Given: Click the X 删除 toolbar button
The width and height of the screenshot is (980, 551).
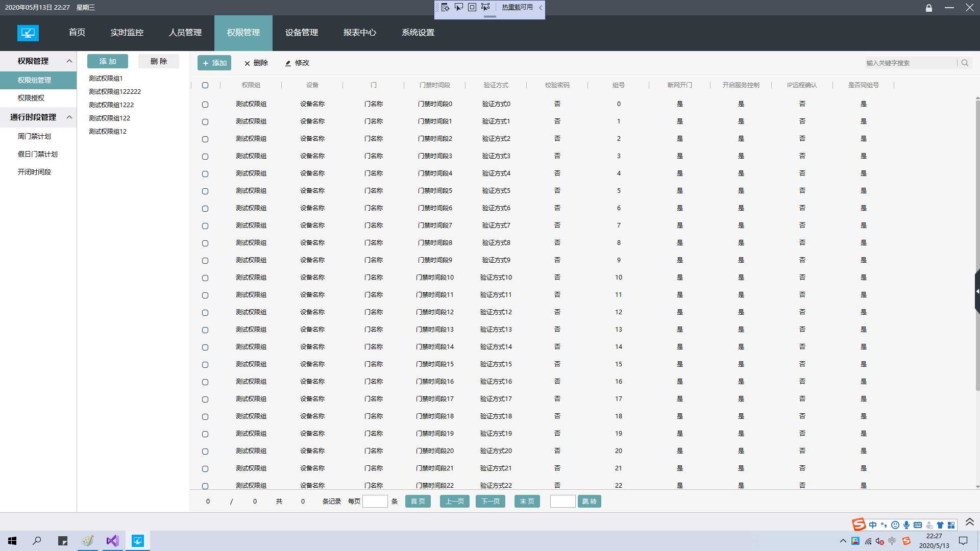Looking at the screenshot, I should [x=256, y=63].
